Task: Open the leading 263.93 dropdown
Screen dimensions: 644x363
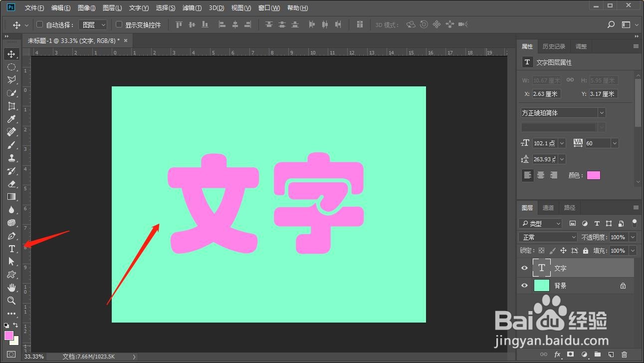Action: [562, 159]
